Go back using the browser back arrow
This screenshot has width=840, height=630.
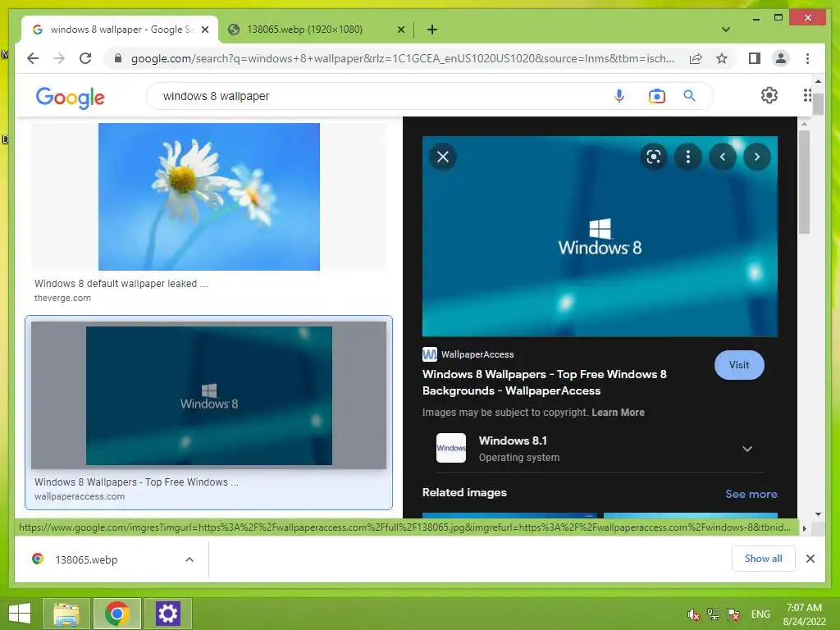pos(33,58)
